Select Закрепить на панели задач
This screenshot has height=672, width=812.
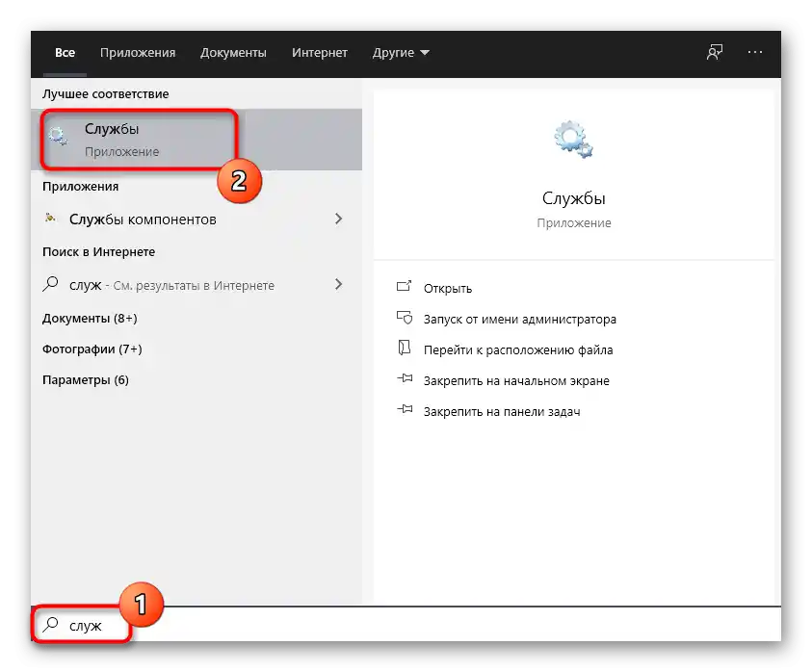point(501,411)
